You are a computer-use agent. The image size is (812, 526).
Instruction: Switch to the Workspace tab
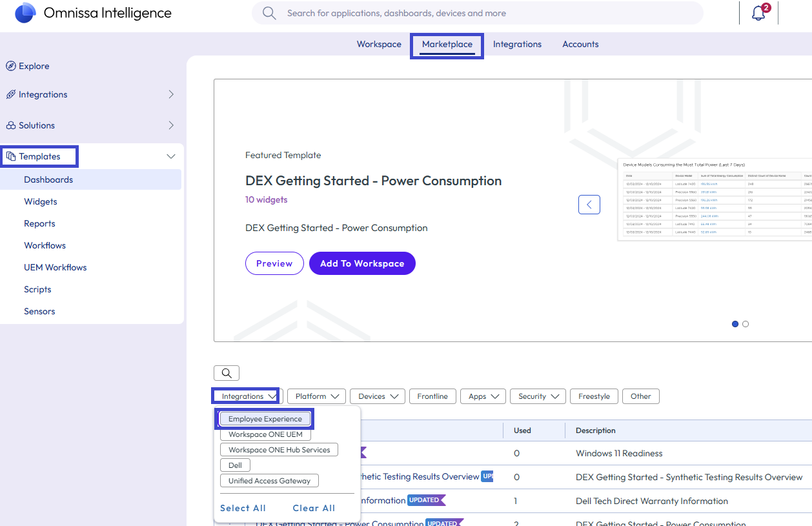point(379,44)
